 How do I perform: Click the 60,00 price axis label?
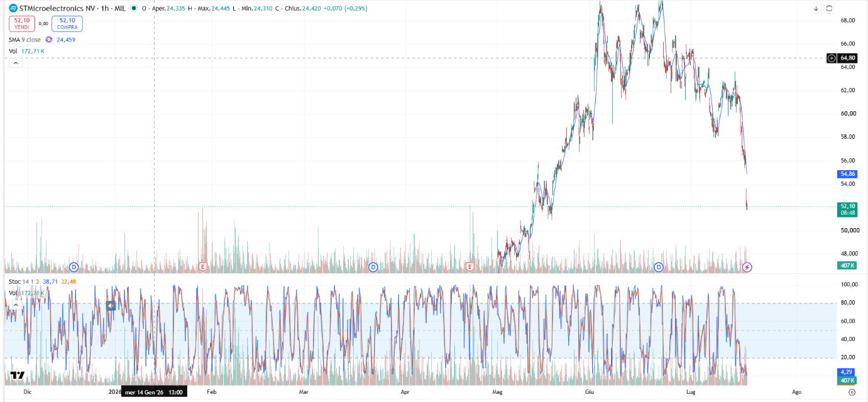pyautogui.click(x=848, y=114)
